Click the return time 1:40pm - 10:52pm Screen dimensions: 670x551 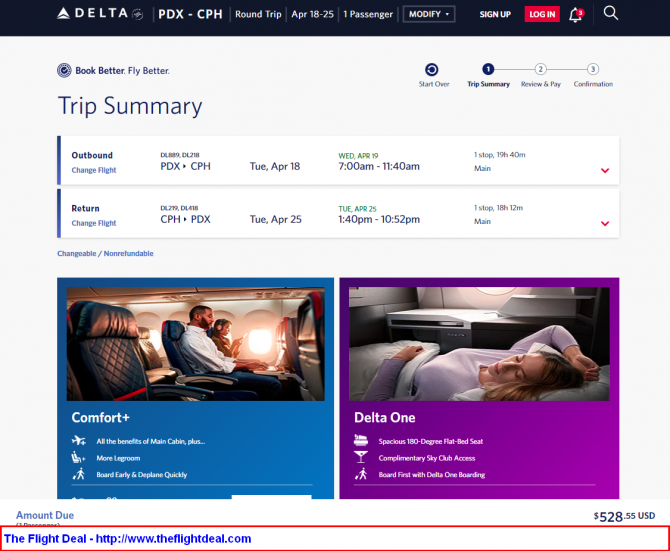379,219
